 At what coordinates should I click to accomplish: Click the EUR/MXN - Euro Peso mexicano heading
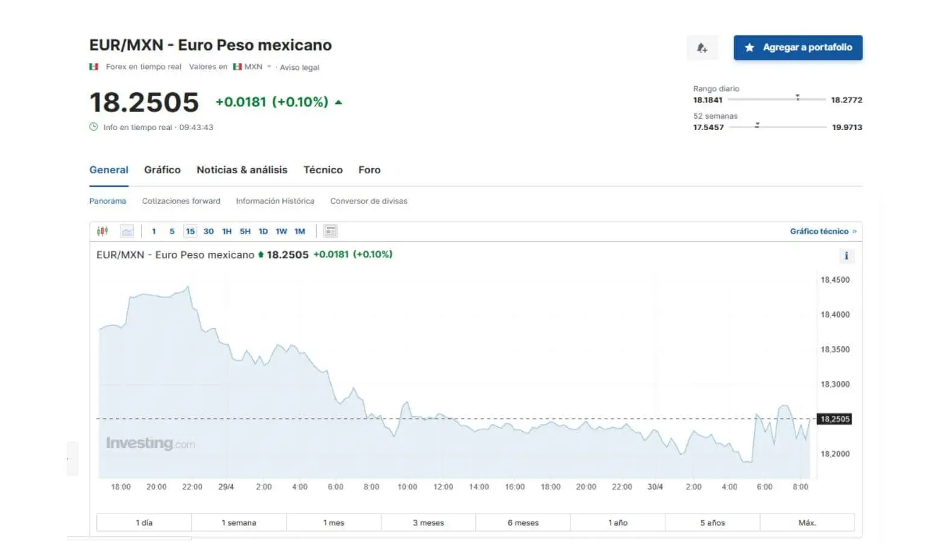(210, 45)
